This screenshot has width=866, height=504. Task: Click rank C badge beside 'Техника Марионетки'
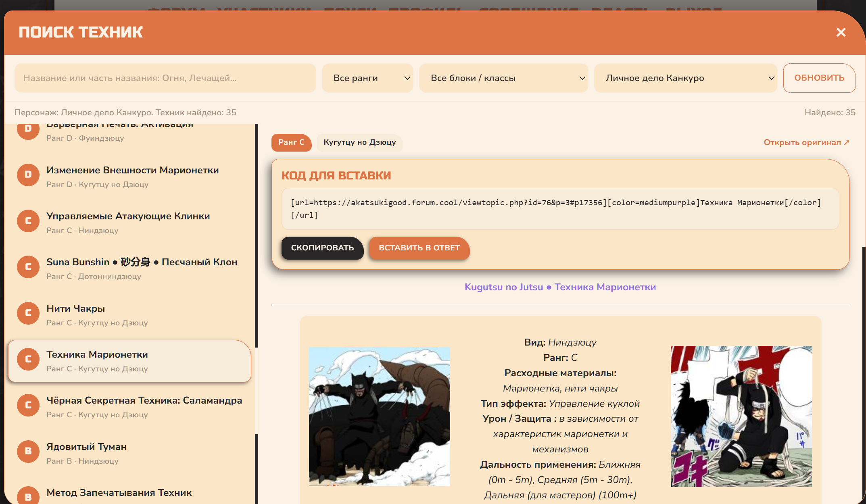(x=28, y=359)
